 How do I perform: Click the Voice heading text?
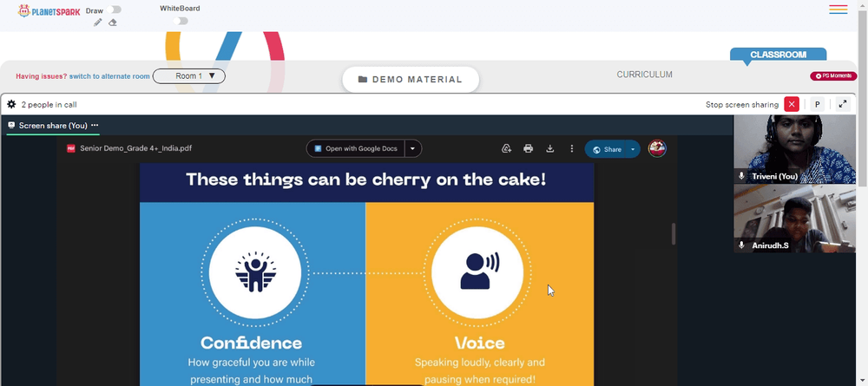[x=480, y=343]
